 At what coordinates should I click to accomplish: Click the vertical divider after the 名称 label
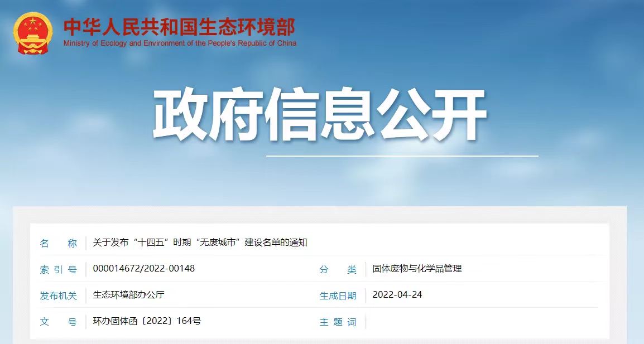[x=86, y=243]
